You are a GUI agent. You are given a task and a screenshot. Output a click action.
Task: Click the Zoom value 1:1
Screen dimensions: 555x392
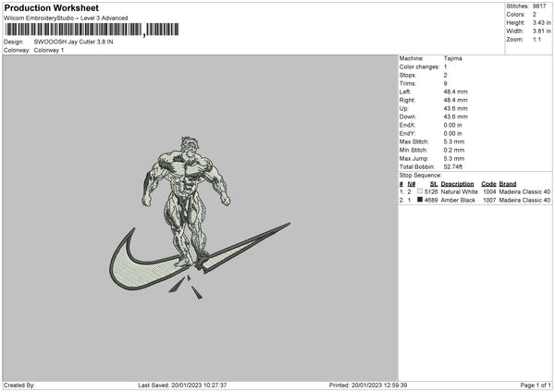(536, 39)
